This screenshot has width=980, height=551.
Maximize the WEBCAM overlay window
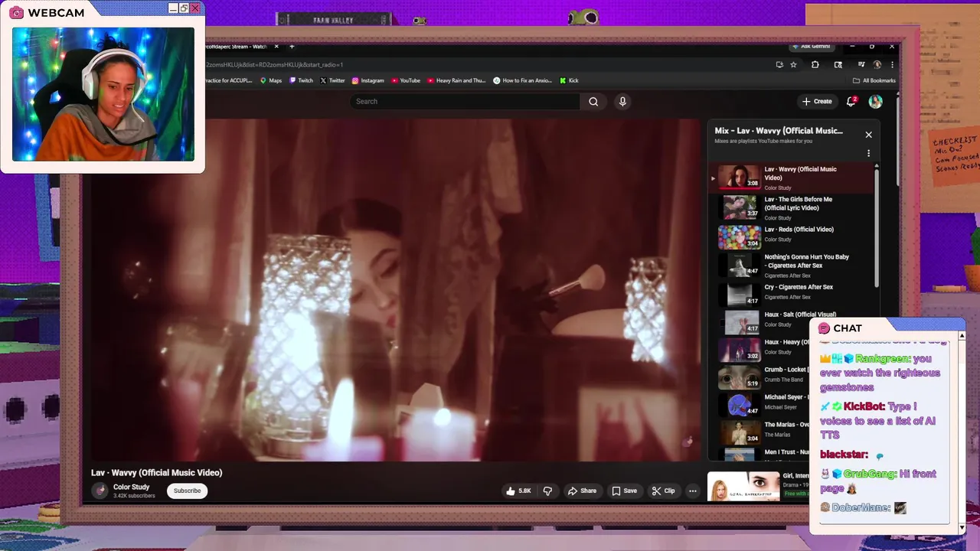[x=184, y=8]
